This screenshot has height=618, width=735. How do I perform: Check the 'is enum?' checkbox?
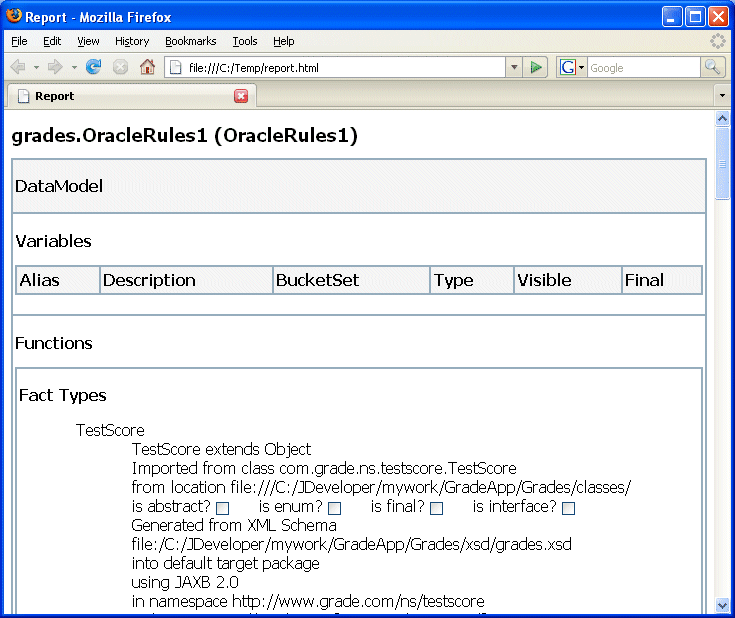click(335, 508)
